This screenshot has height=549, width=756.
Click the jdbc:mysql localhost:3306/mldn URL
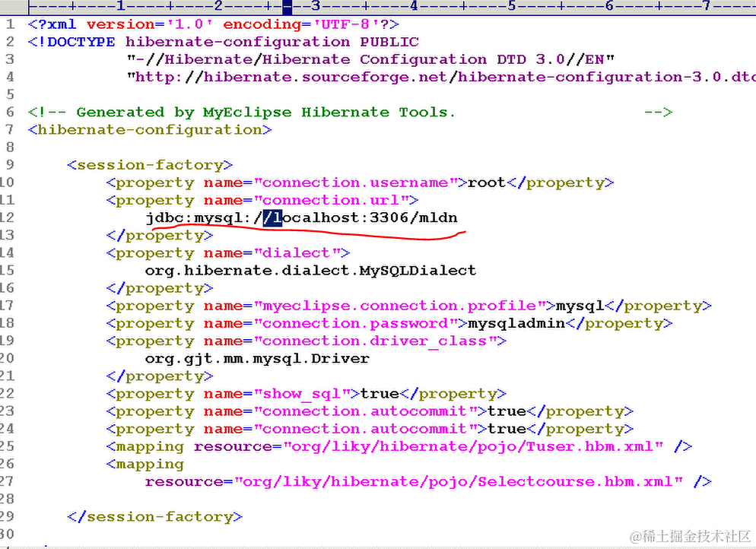click(301, 218)
